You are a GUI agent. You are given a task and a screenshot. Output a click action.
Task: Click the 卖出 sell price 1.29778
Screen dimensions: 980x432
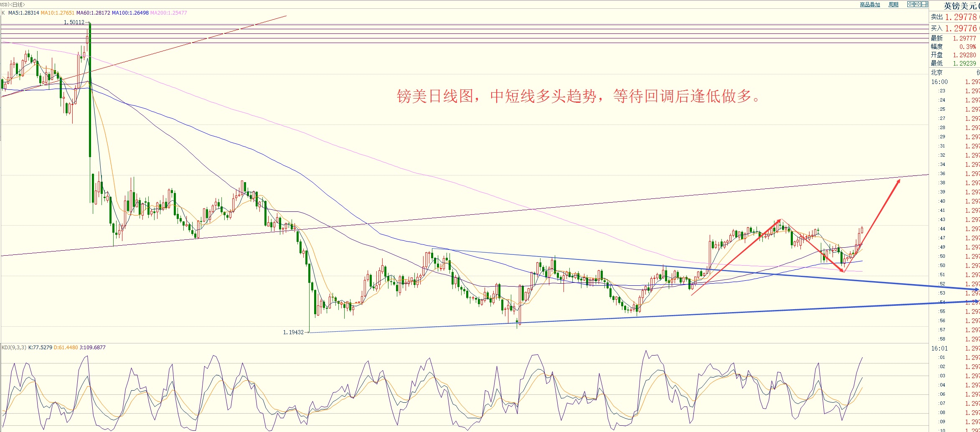pos(961,17)
